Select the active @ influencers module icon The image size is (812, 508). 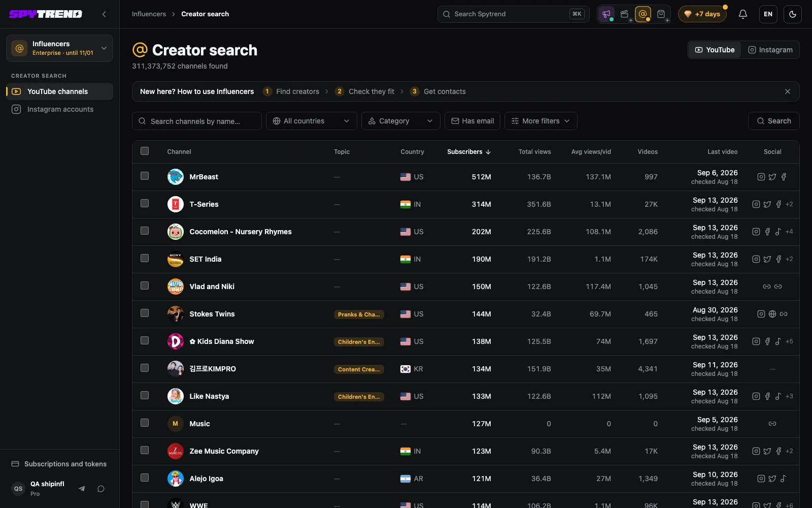[643, 14]
